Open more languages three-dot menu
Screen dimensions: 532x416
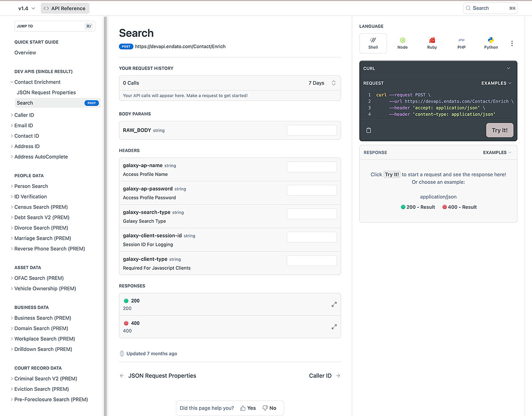click(x=512, y=43)
